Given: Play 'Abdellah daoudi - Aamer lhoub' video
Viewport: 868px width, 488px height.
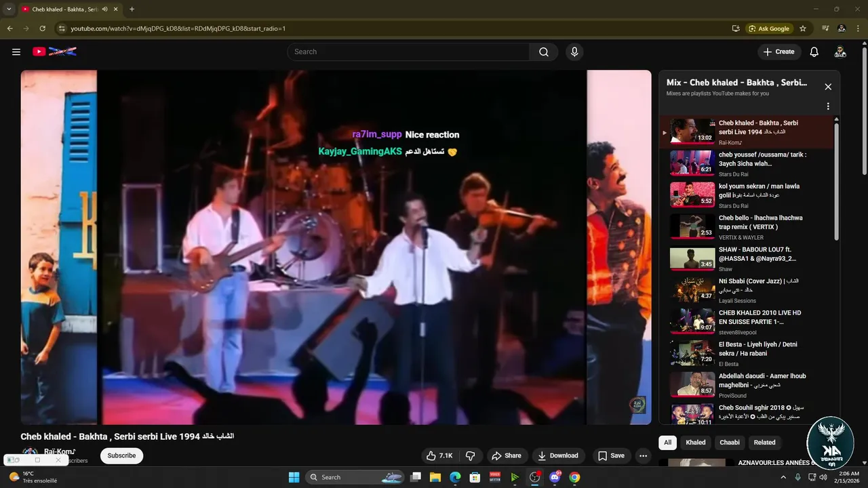Looking at the screenshot, I should tap(746, 384).
